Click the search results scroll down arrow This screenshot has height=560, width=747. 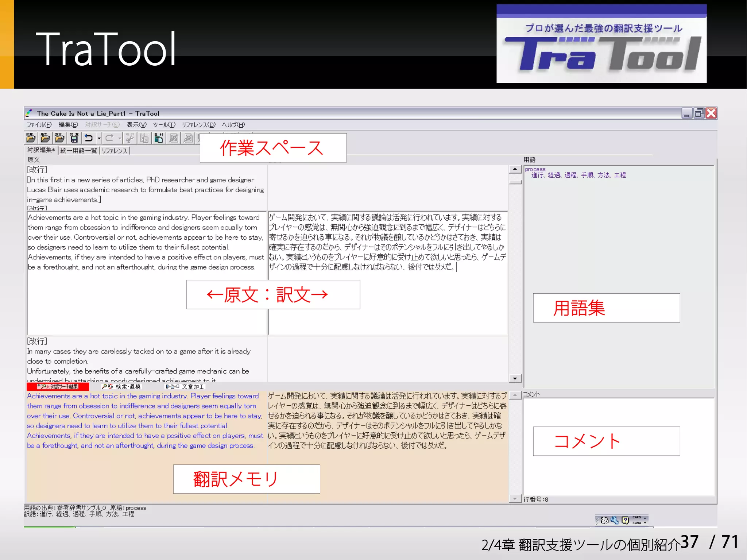point(515,499)
